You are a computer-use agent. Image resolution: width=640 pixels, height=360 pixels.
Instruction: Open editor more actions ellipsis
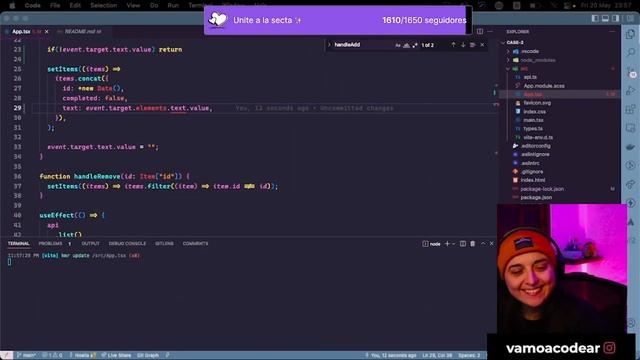pos(490,31)
